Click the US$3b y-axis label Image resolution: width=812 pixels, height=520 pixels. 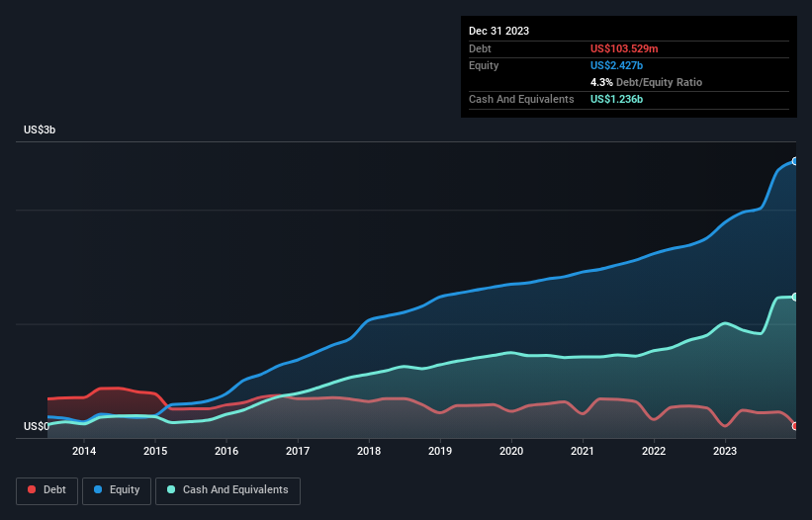[x=40, y=130]
